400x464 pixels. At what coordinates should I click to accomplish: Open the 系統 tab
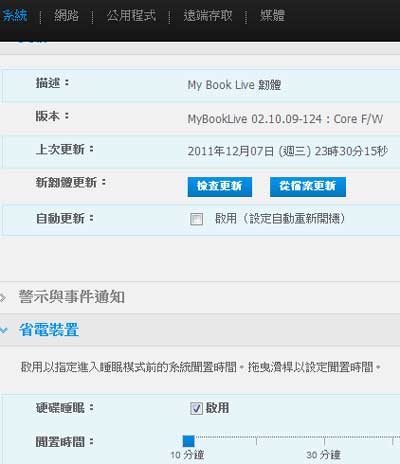coord(14,16)
